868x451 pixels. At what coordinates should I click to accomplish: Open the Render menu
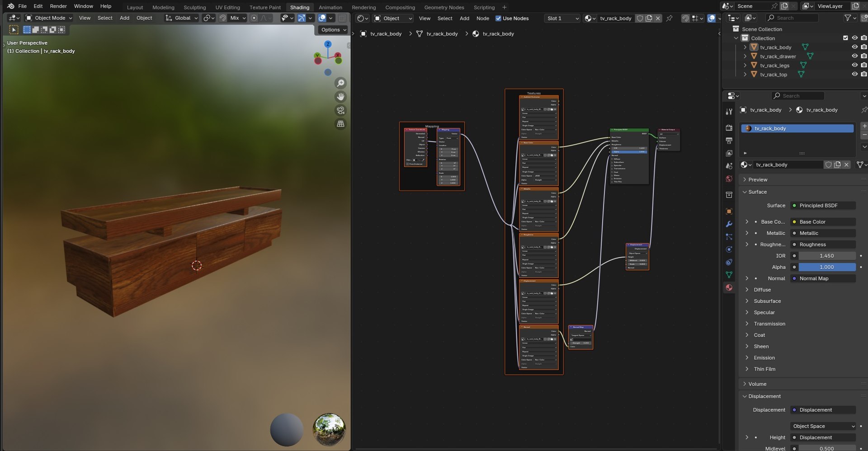click(58, 6)
